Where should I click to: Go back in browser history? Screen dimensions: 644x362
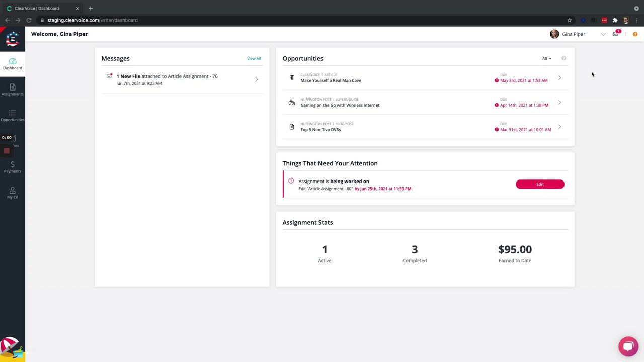[x=7, y=20]
